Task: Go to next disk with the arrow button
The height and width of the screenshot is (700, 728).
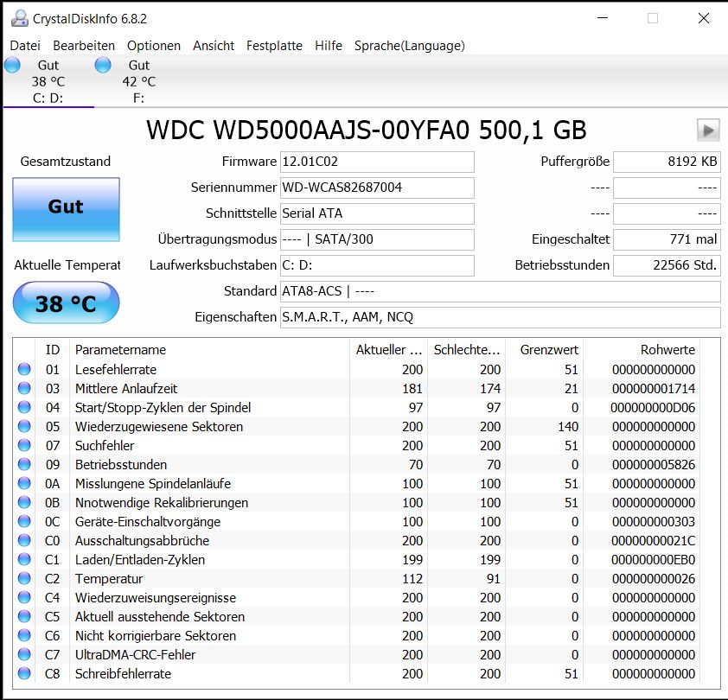Action: point(708,130)
